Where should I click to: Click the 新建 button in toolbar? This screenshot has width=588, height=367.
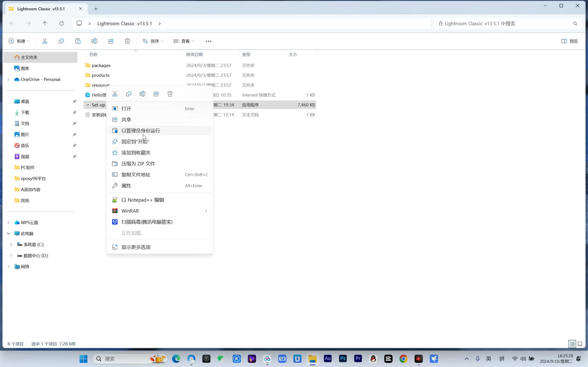tap(19, 41)
